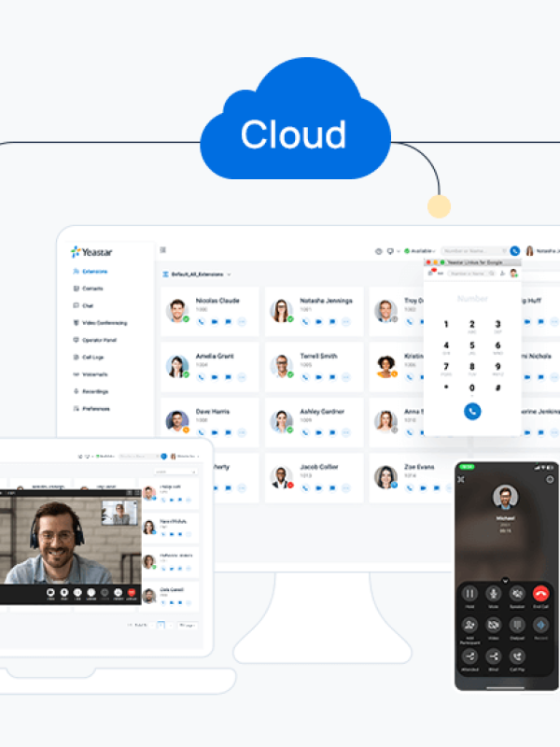Screen dimensions: 560x747
Task: Click chat icon under Amelia Grant
Action: tap(228, 376)
